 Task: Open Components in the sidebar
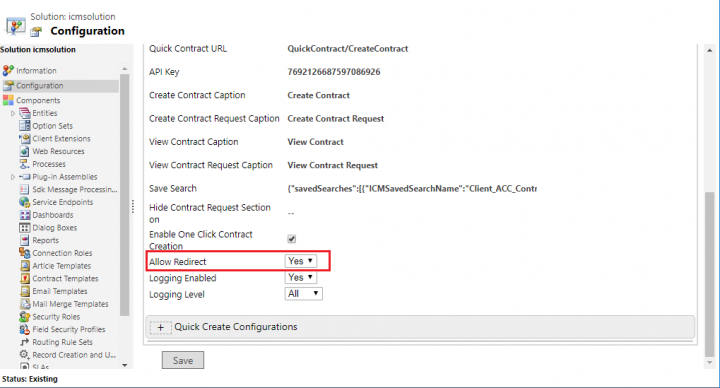[x=38, y=100]
